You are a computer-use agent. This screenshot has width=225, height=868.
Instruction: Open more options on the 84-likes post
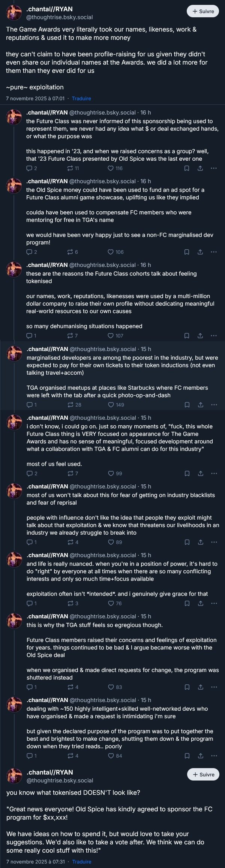214,756
